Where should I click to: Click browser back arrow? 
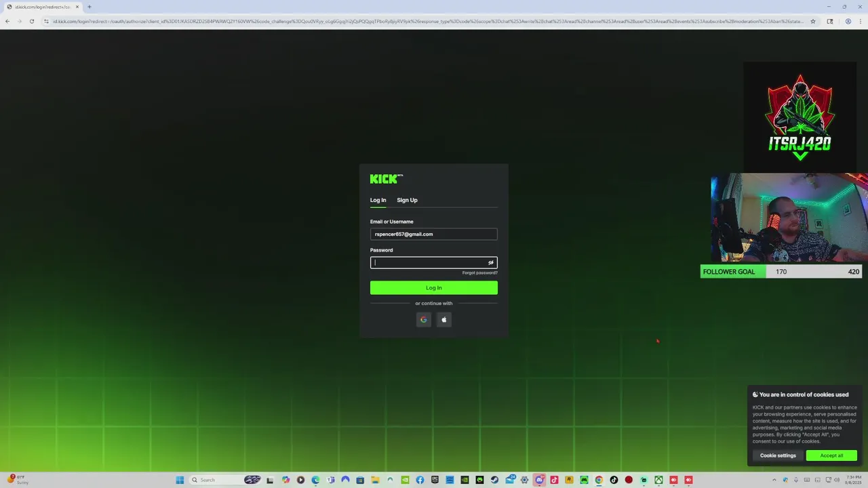(x=7, y=21)
